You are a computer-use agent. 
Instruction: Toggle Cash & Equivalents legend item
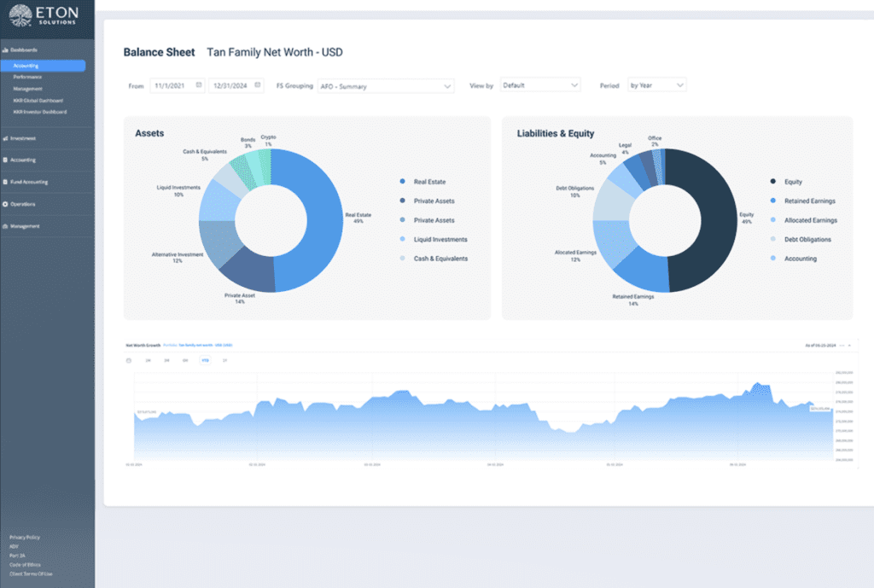440,259
